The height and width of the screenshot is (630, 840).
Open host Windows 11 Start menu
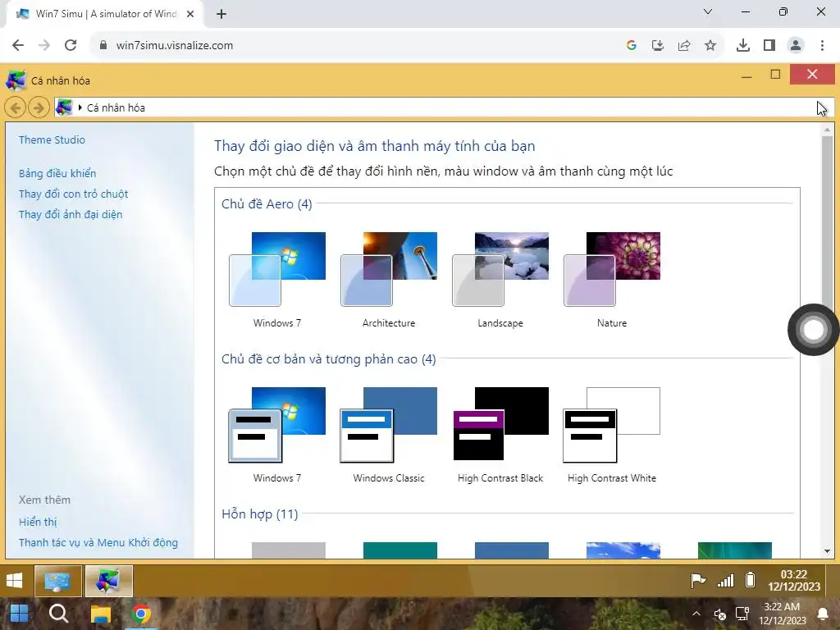click(19, 614)
